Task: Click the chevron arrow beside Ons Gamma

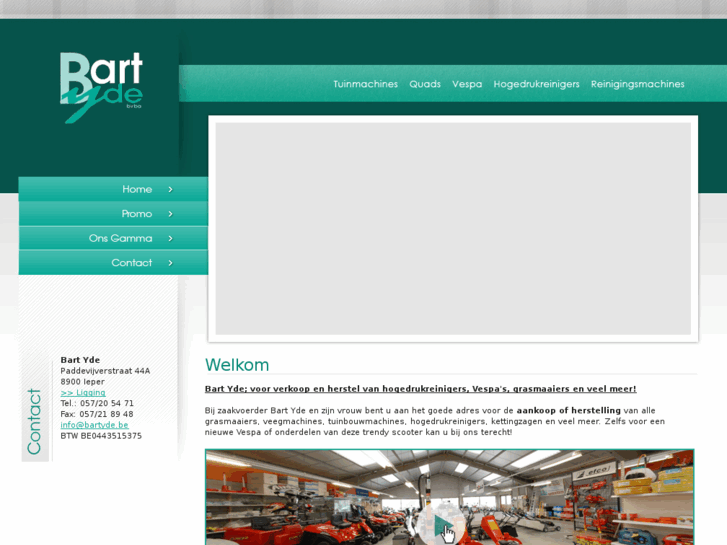Action: [170, 238]
